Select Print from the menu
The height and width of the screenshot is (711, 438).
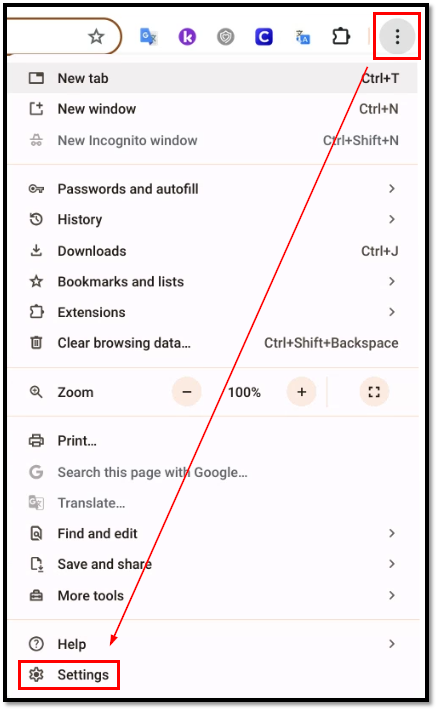tap(212, 441)
